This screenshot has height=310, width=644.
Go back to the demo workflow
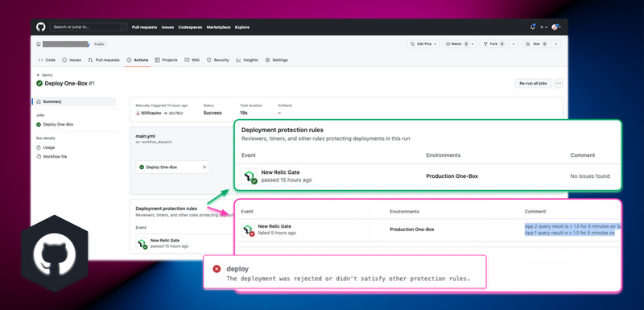pos(44,75)
